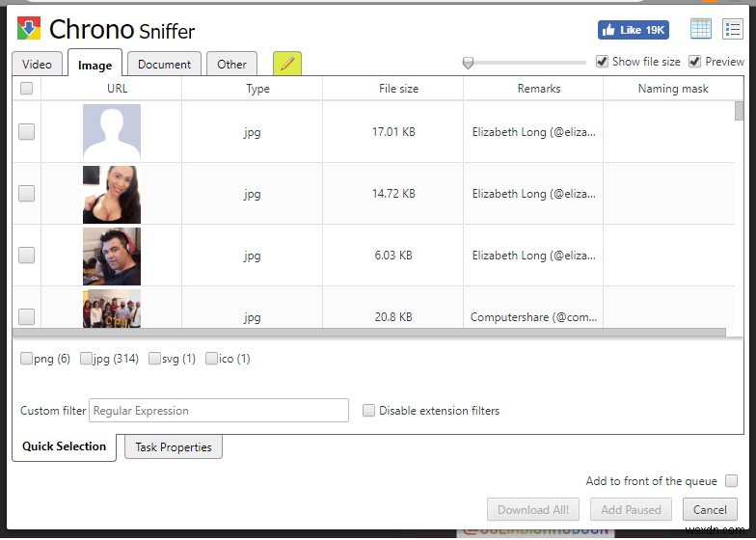
Task: Click the yellow pencil edit icon
Action: coord(287,64)
